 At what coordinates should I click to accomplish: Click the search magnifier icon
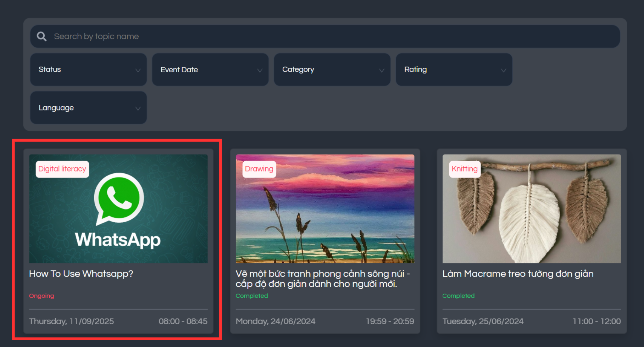[x=41, y=36]
